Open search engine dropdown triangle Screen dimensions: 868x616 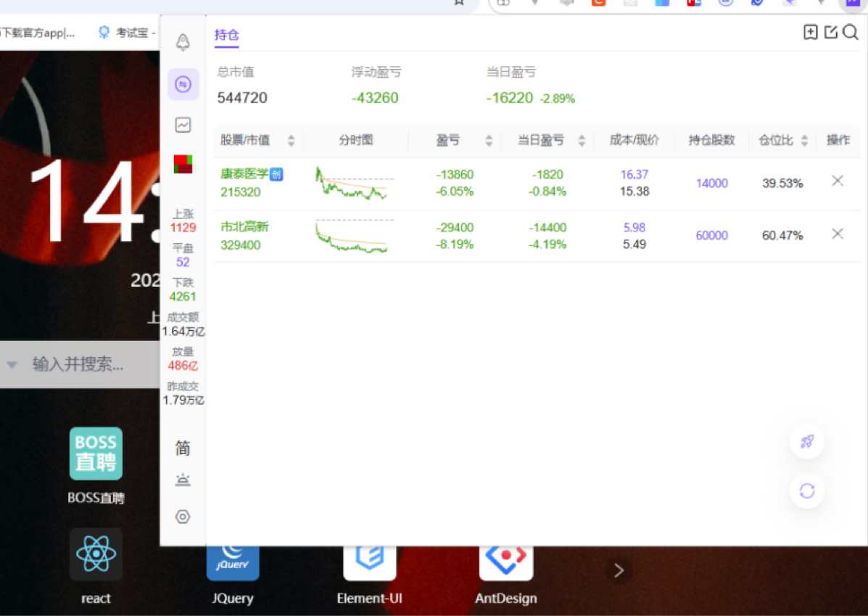(x=12, y=364)
